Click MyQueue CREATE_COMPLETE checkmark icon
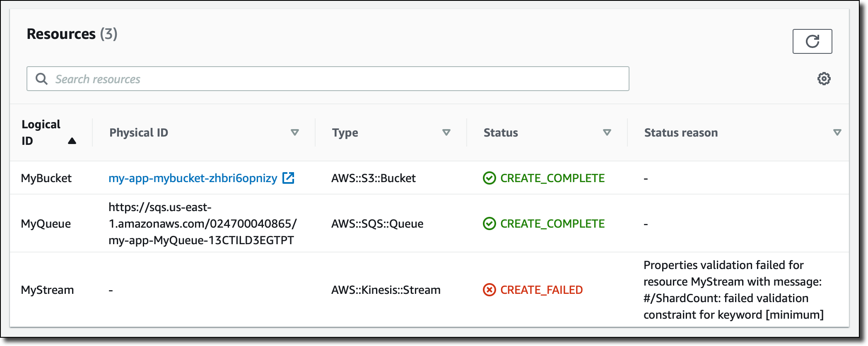 click(x=489, y=223)
